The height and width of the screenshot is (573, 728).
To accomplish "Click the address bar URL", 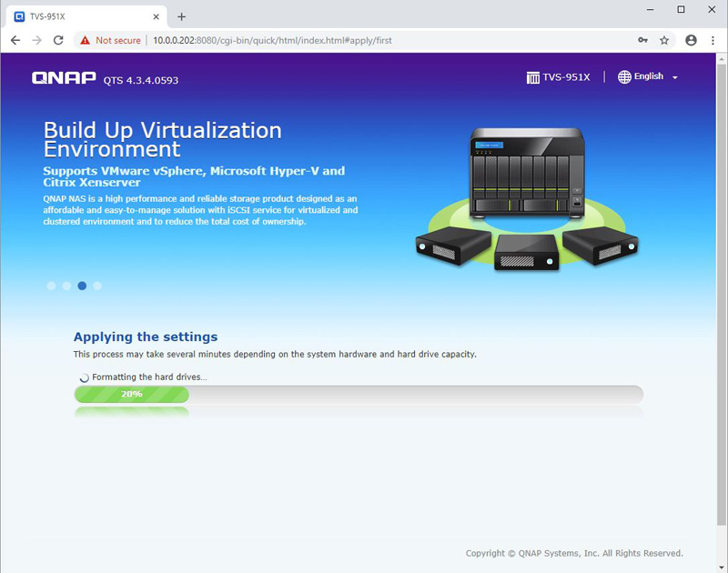I will click(x=272, y=40).
